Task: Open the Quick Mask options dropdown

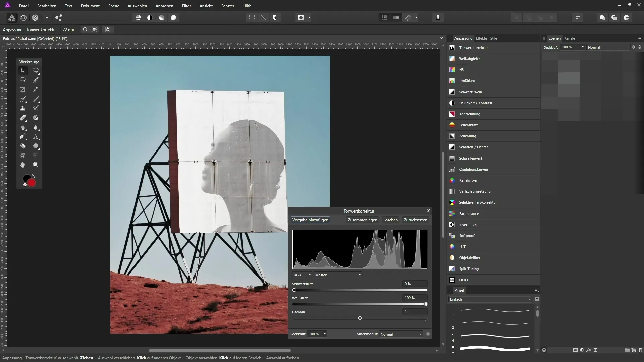Action: pyautogui.click(x=309, y=18)
